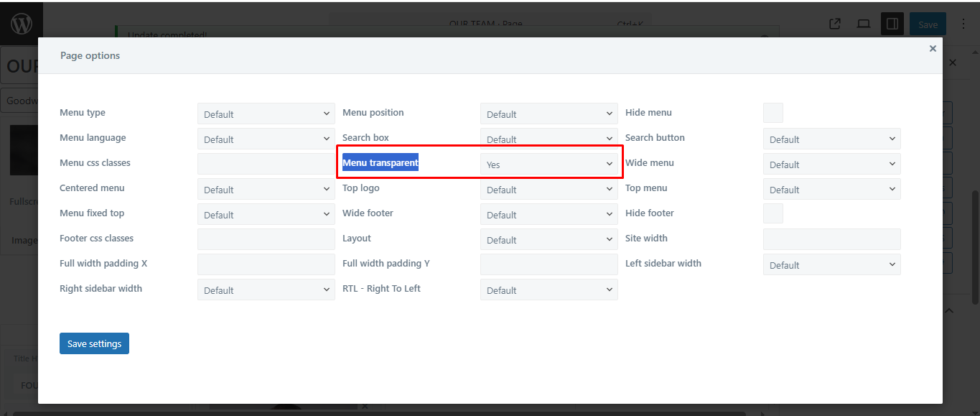This screenshot has width=980, height=416.
Task: Open the Left sidebar width dropdown
Action: [832, 264]
